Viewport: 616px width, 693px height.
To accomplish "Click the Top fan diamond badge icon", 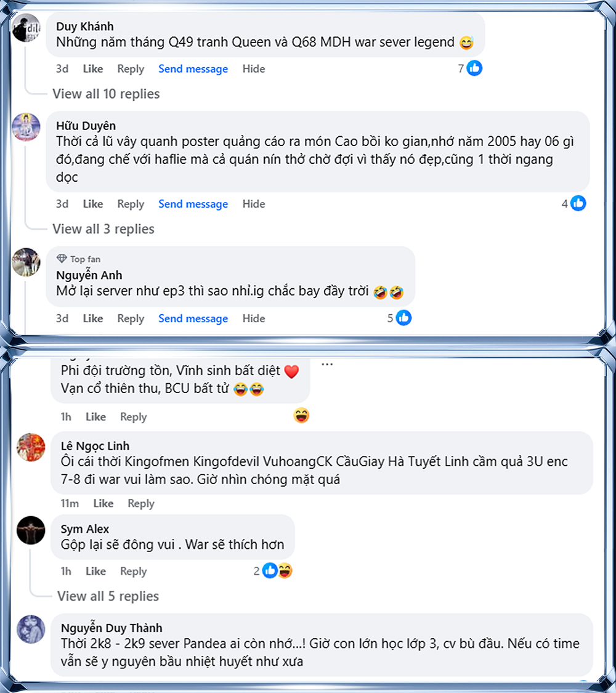I will tap(61, 259).
